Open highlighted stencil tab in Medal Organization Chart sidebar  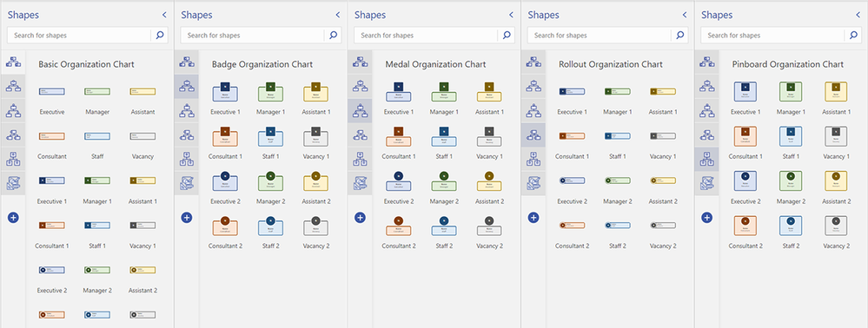pyautogui.click(x=360, y=111)
